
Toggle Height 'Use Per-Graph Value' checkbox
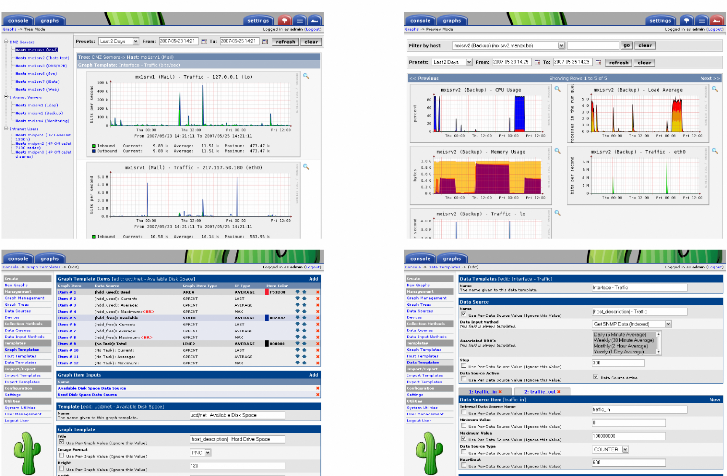coord(61,468)
